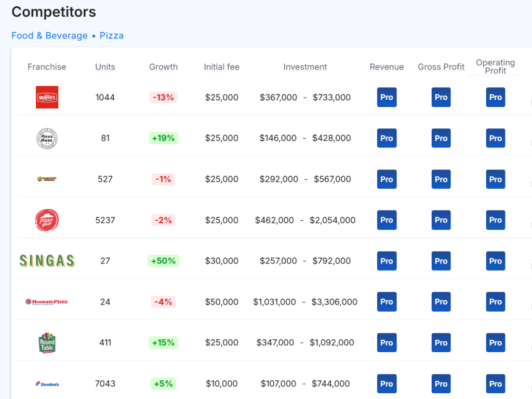Select the $30,000 initial fee value
This screenshot has height=399, width=532.
point(221,261)
